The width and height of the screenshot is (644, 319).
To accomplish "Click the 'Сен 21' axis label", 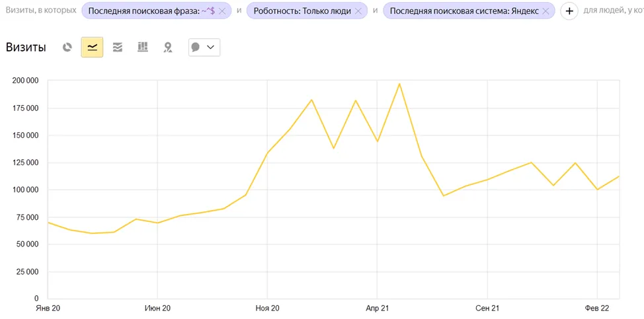I will [x=487, y=308].
